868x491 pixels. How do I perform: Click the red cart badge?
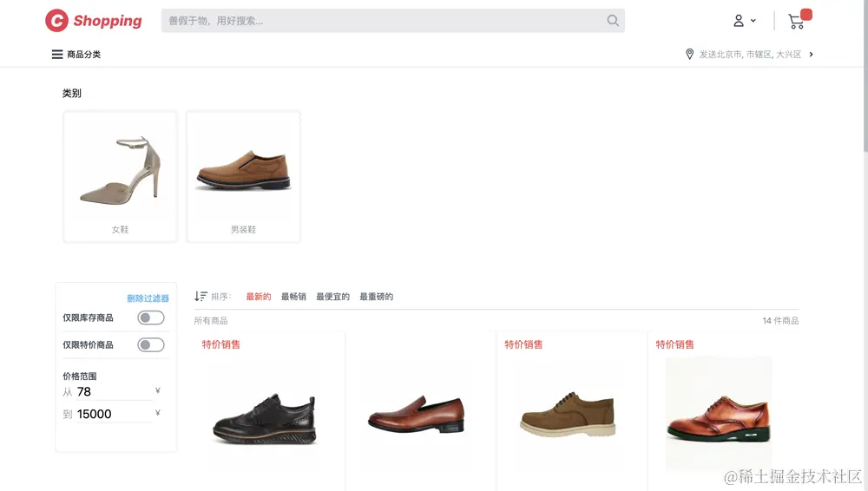click(806, 15)
